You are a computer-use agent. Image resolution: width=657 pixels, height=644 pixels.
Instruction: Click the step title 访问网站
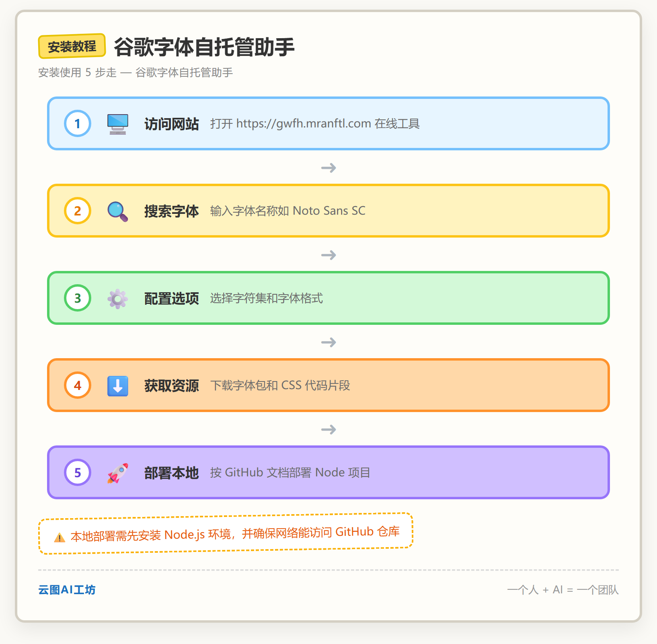pos(172,124)
